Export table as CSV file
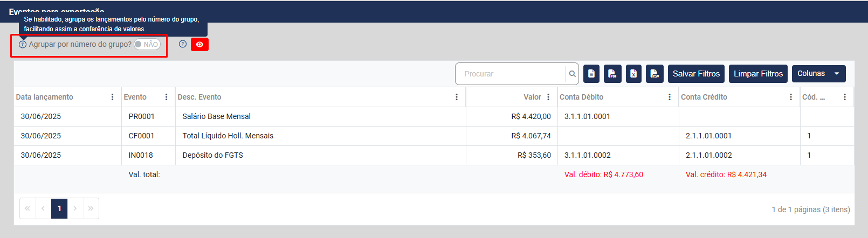 coord(655,74)
